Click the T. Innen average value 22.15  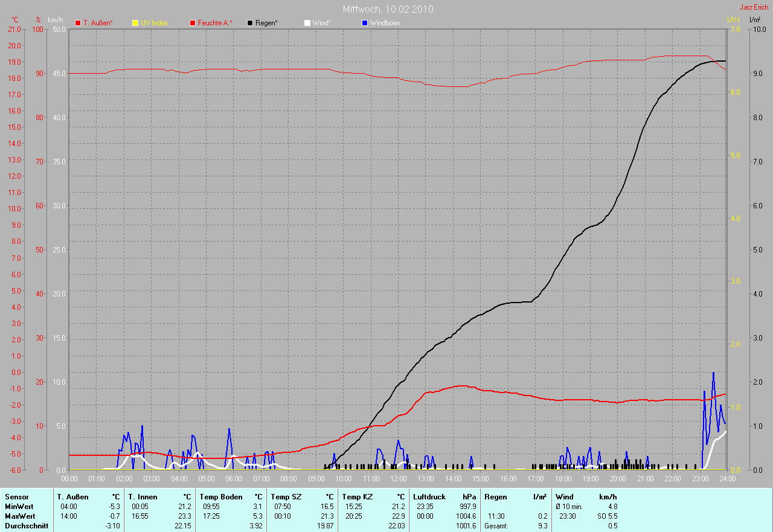(x=183, y=526)
